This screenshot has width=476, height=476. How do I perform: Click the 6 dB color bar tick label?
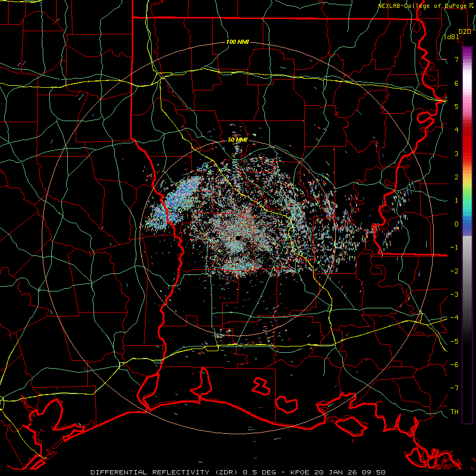tap(456, 83)
